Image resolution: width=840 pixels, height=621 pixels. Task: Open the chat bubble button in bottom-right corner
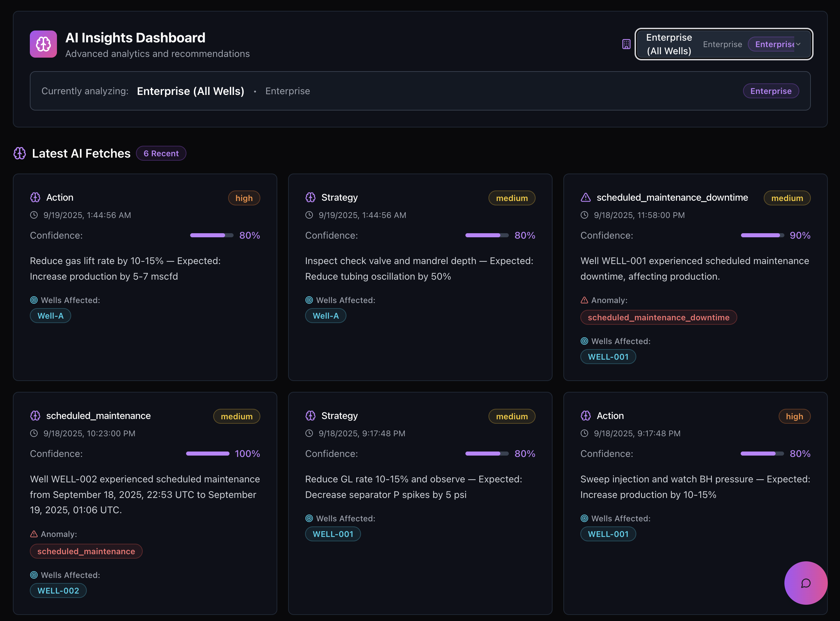click(x=805, y=583)
